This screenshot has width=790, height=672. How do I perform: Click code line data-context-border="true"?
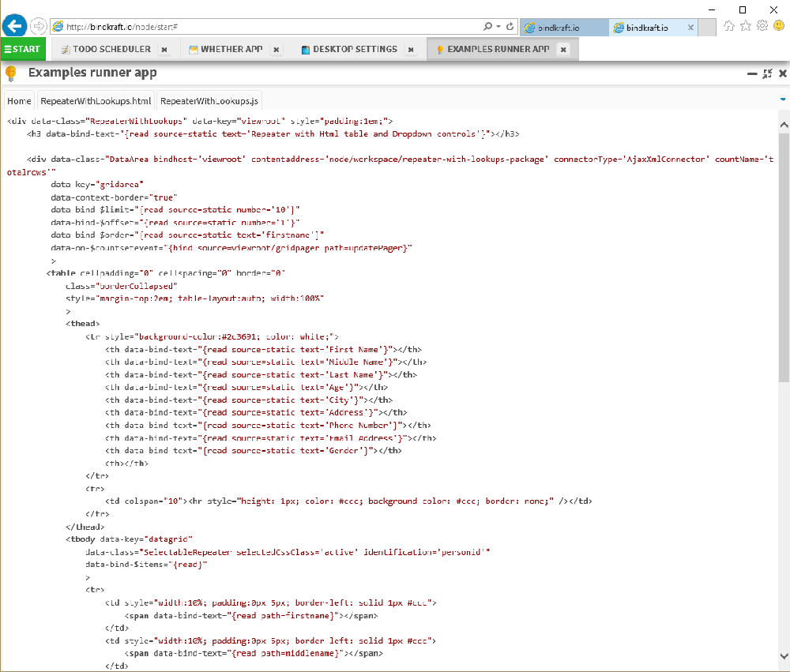[x=114, y=197]
